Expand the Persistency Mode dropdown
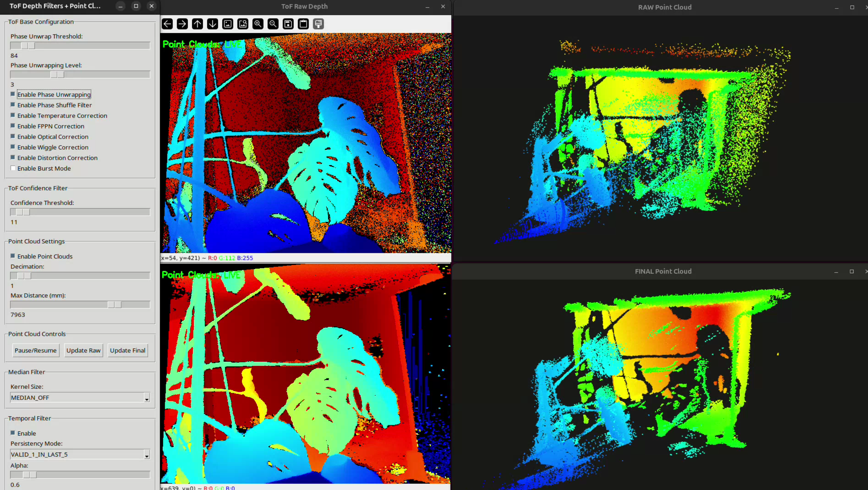 (x=147, y=454)
